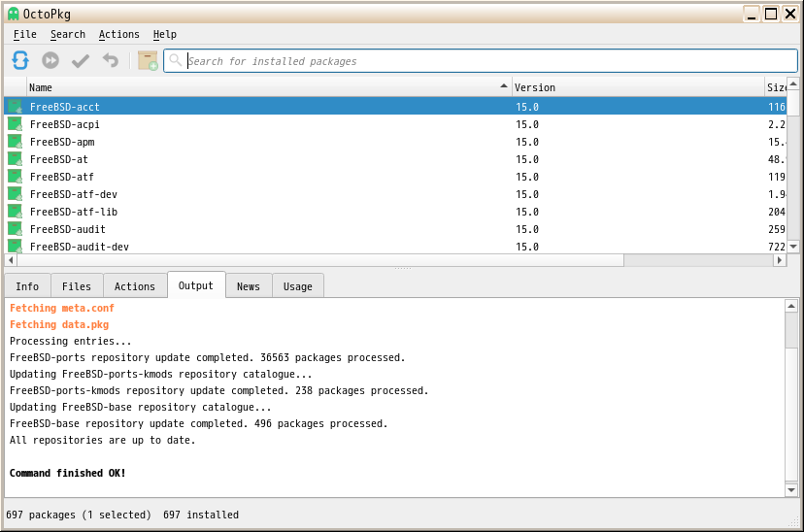
Task: Click the package icon beside FreeBSD-acpi
Action: pyautogui.click(x=16, y=124)
